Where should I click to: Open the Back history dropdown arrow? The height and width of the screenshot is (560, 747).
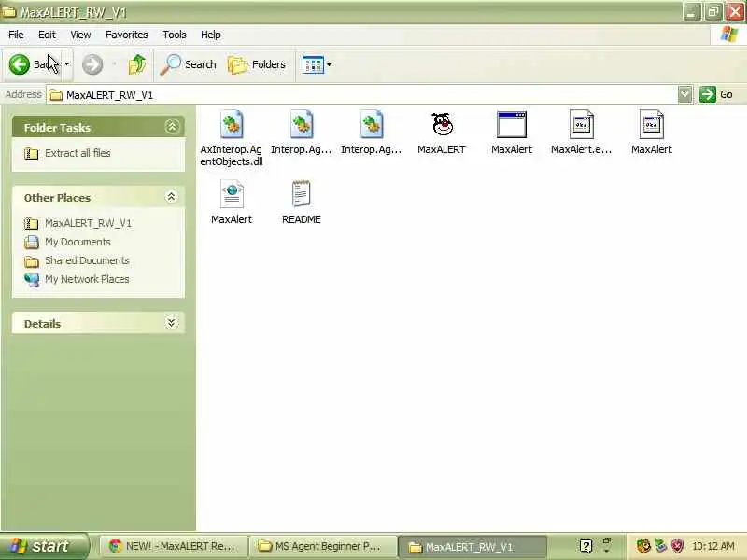click(x=66, y=64)
